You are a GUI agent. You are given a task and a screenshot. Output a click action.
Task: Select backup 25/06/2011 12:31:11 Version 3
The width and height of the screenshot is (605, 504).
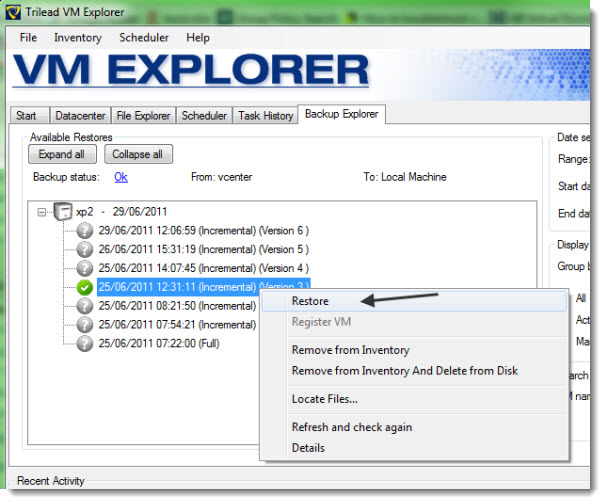(203, 287)
